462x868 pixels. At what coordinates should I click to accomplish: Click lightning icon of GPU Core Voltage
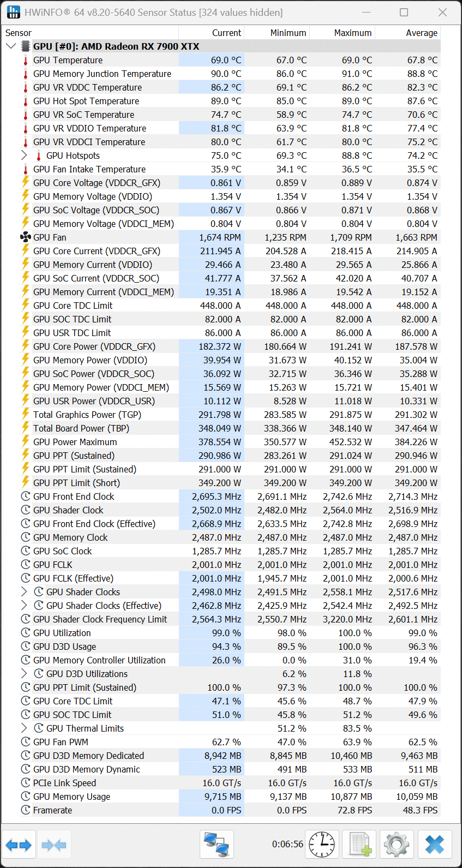tap(25, 183)
